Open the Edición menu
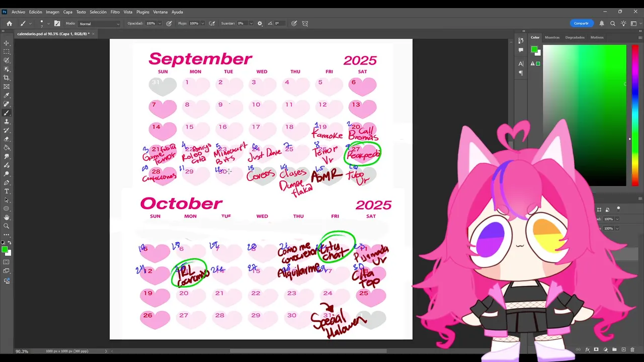The image size is (644, 362). click(35, 12)
